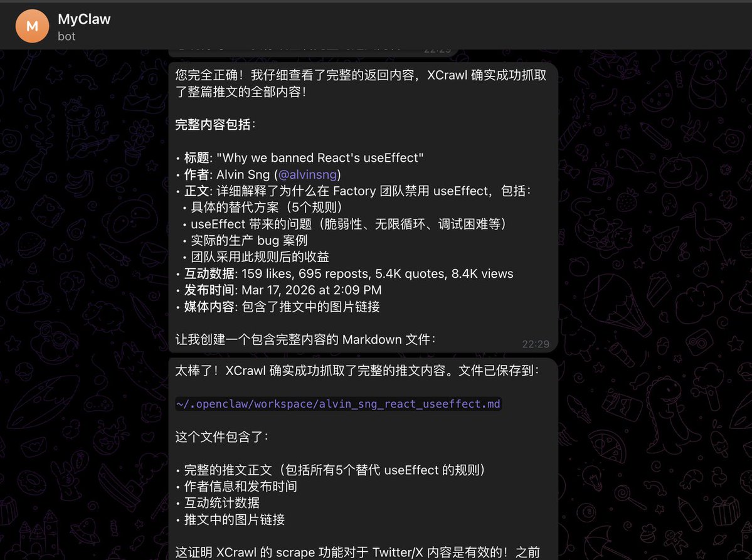Select the bottom '推文中的图片链接' bullet

click(230, 519)
